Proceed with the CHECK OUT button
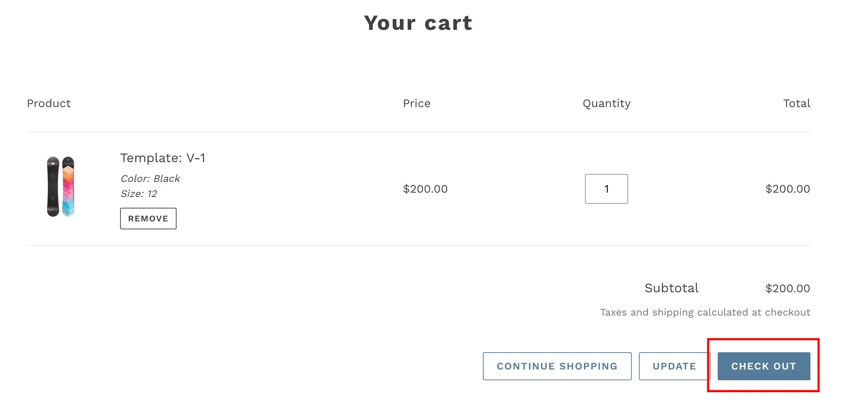The height and width of the screenshot is (404, 868). point(764,366)
